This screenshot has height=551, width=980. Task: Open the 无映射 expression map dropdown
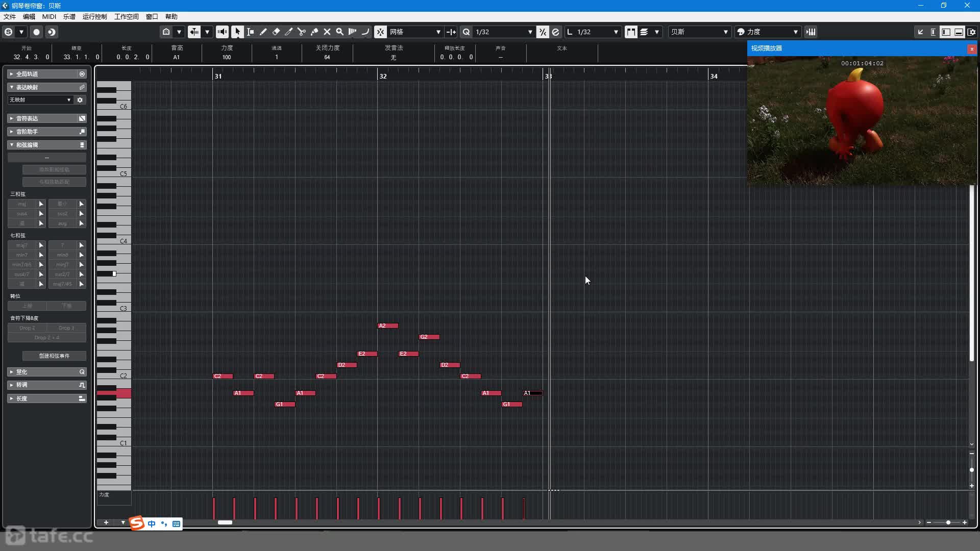pyautogui.click(x=40, y=100)
